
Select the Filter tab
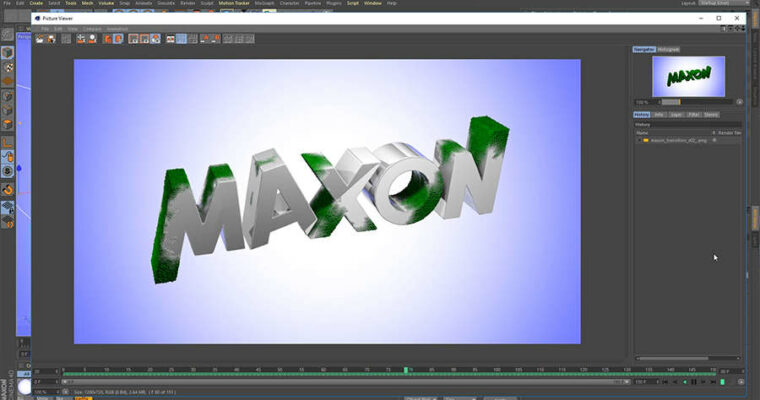tap(694, 115)
